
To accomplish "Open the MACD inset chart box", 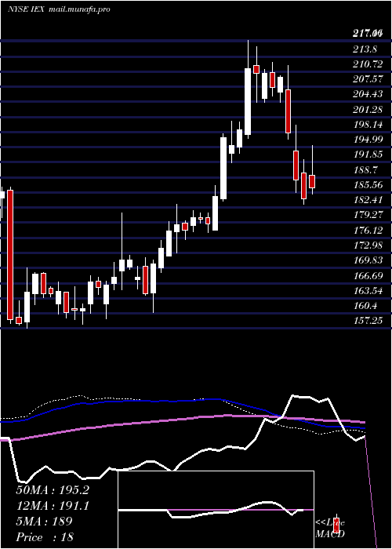I will tap(216, 510).
